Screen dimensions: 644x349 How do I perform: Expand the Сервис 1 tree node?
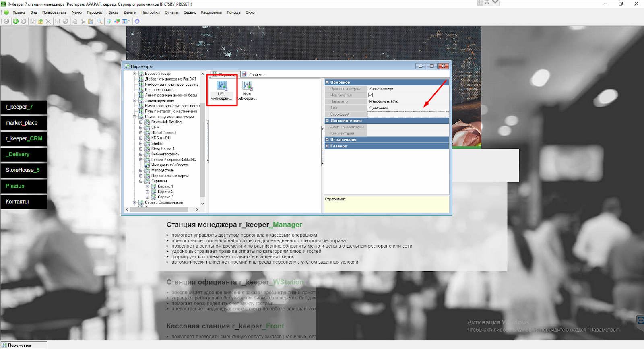point(147,186)
